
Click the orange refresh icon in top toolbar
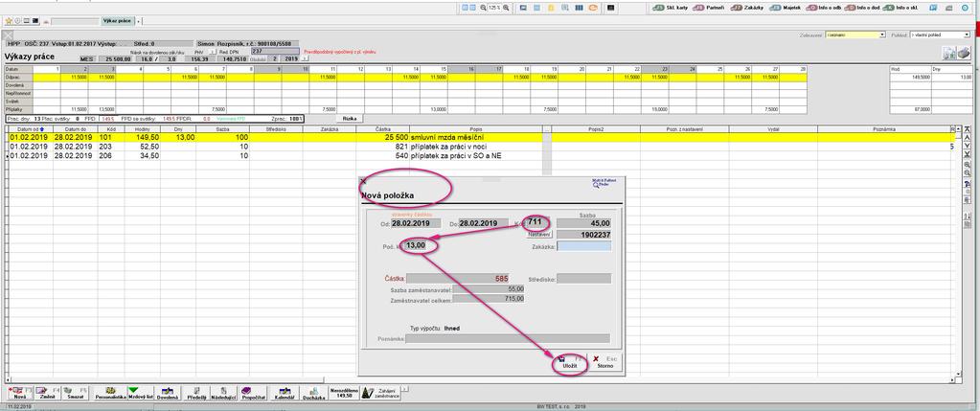pos(592,8)
